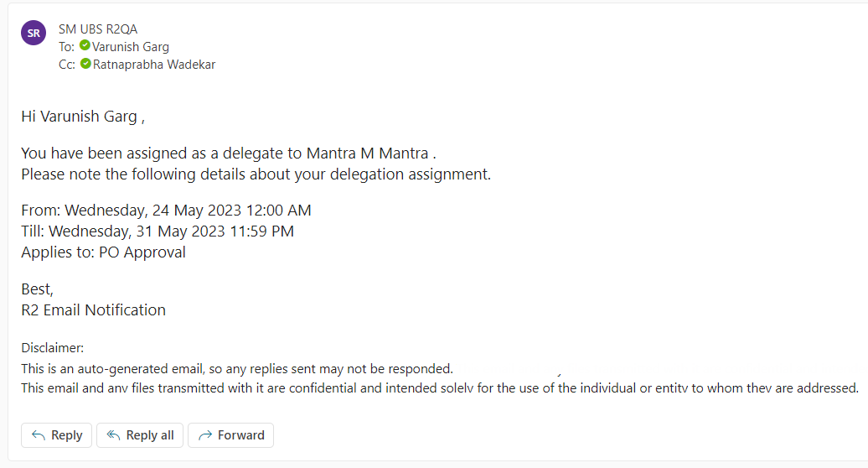The image size is (868, 468).
Task: Click the presence status icon beside Ratnaprabha Wadekar
Action: click(x=85, y=64)
